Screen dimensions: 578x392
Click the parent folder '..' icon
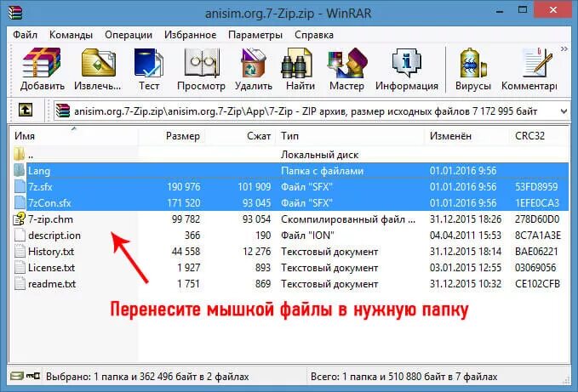pyautogui.click(x=20, y=154)
